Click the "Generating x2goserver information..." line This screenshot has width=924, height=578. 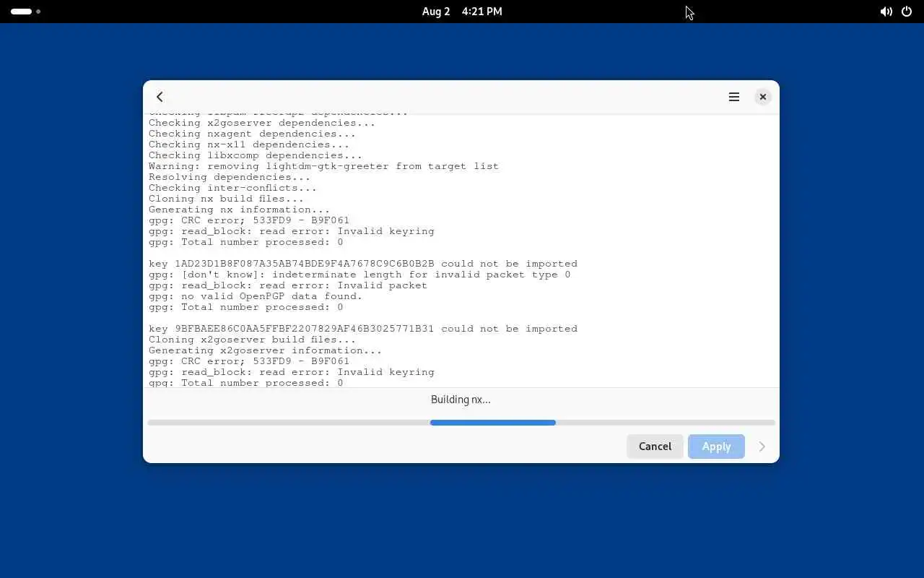tap(265, 350)
